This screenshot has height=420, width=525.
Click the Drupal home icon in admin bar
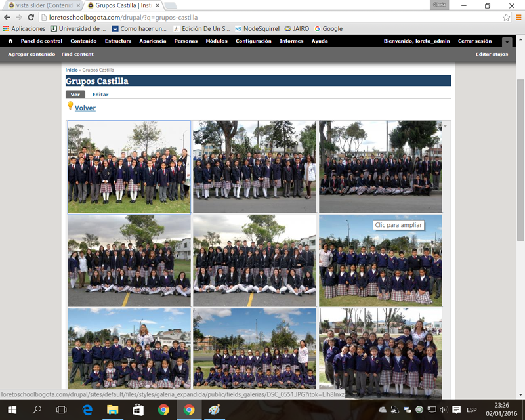pos(10,41)
